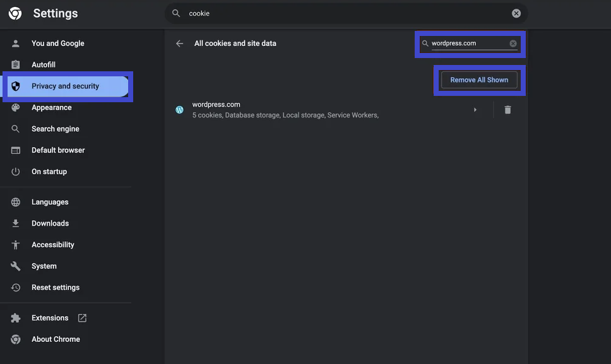Click the globe Languages icon

coord(16,202)
